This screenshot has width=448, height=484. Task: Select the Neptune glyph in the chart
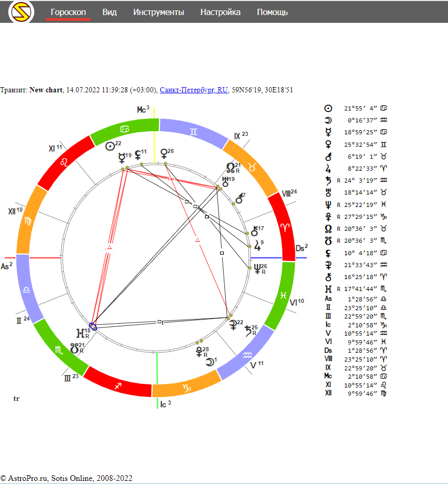[256, 269]
